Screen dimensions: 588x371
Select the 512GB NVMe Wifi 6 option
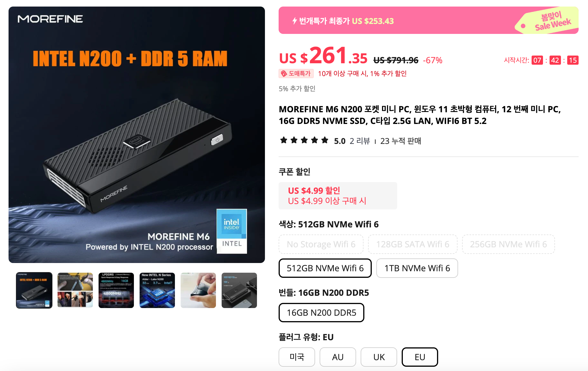click(x=325, y=268)
